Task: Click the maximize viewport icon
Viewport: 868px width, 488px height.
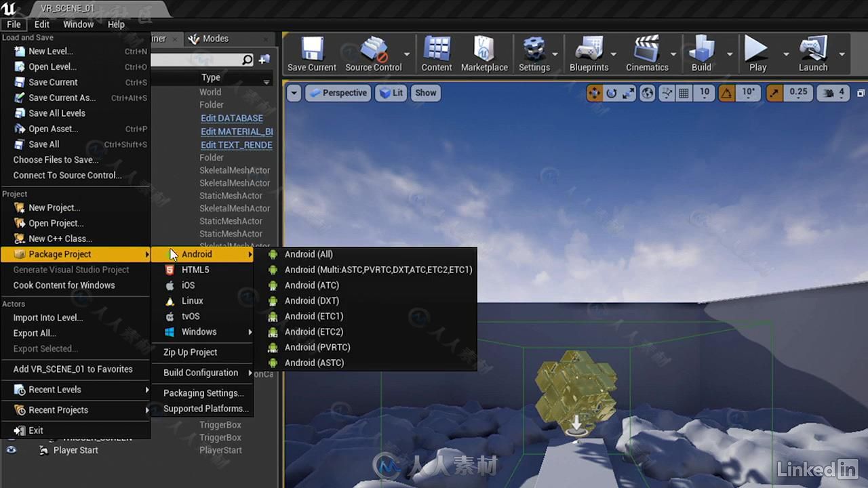Action: tap(861, 93)
